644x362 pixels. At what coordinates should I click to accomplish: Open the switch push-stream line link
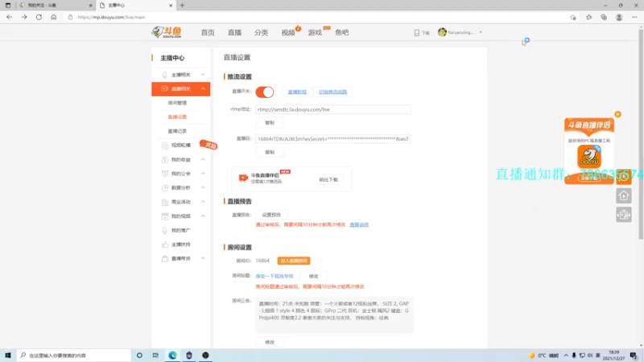tap(332, 92)
